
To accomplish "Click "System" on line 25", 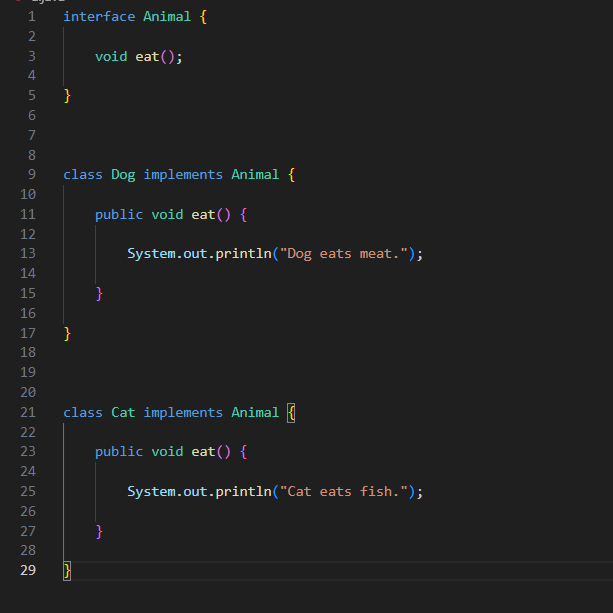I will [x=151, y=492].
